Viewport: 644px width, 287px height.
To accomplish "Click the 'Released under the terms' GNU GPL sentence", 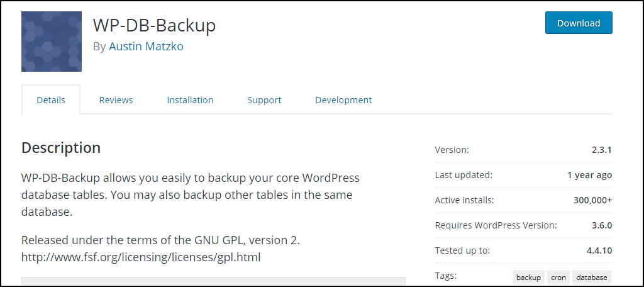I will (x=160, y=240).
